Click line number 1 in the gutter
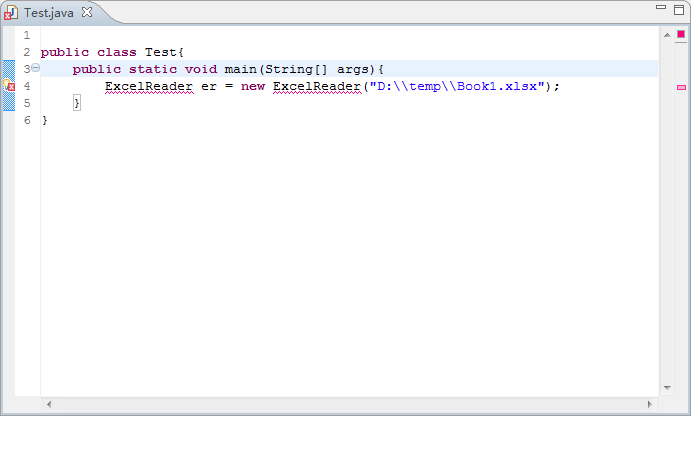The height and width of the screenshot is (460, 691). point(27,35)
